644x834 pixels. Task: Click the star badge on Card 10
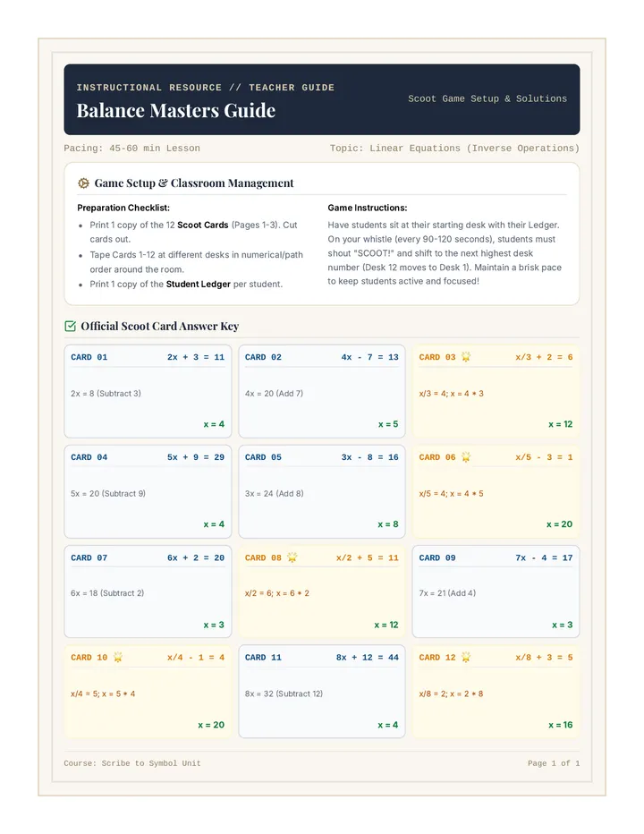118,658
